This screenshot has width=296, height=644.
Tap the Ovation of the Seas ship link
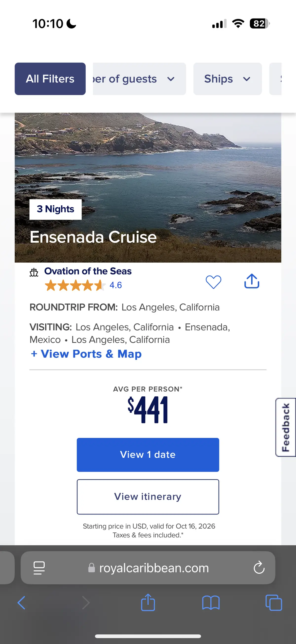tap(88, 271)
